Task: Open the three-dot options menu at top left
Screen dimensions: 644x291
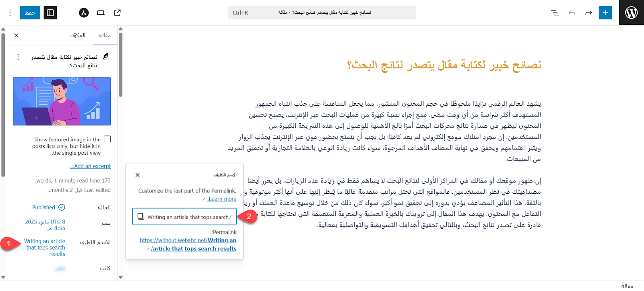Action: [x=10, y=13]
